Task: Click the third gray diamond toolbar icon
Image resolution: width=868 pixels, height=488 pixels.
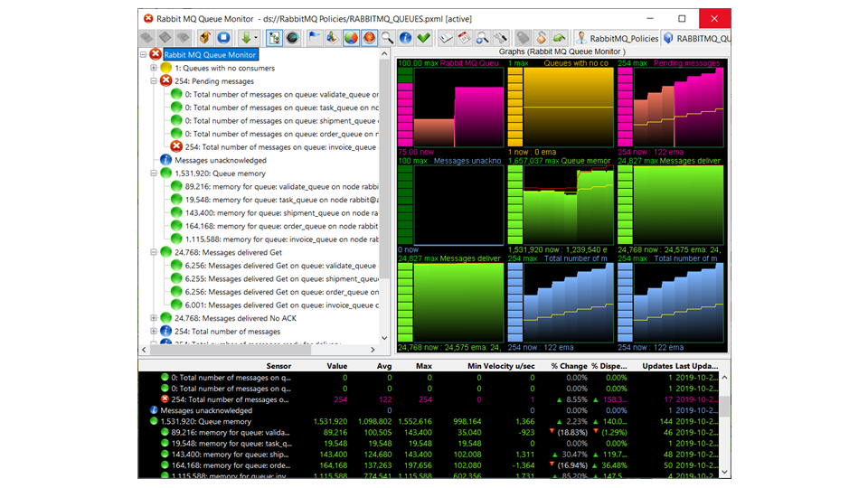Action: [184, 38]
